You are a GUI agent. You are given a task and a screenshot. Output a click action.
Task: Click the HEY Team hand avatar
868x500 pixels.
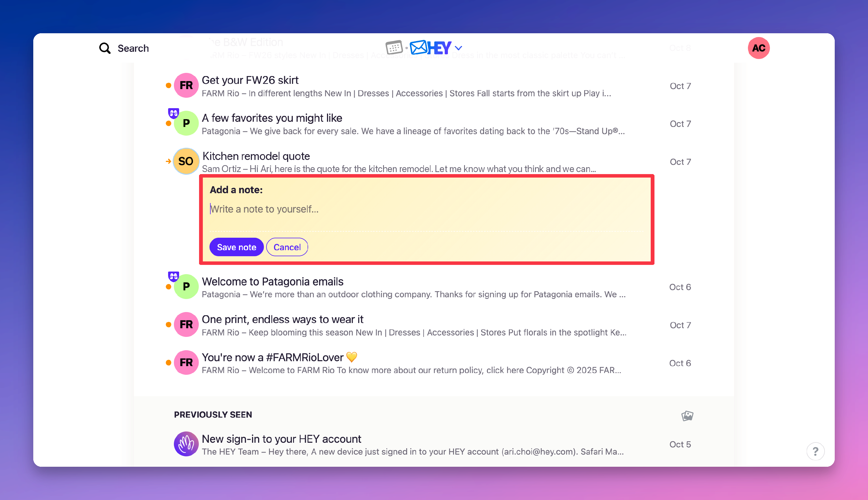tap(186, 444)
